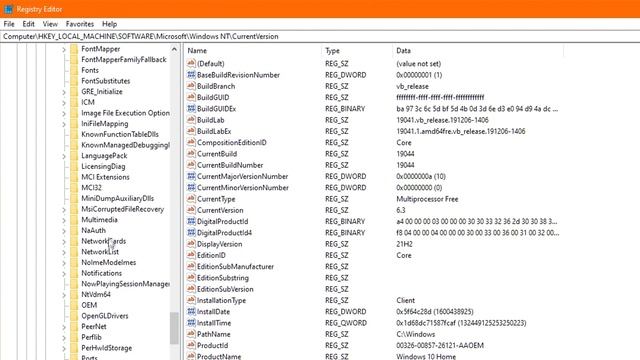This screenshot has height=360, width=640.
Task: Expand the Multimedia key
Action: coord(64,220)
